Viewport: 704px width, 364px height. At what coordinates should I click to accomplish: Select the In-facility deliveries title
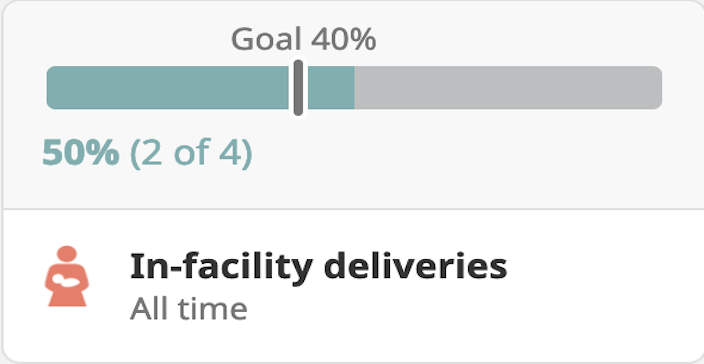(x=318, y=266)
